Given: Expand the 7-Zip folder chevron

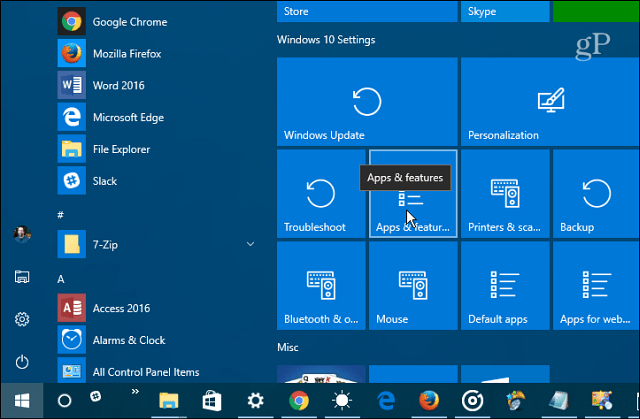Looking at the screenshot, I should click(251, 244).
